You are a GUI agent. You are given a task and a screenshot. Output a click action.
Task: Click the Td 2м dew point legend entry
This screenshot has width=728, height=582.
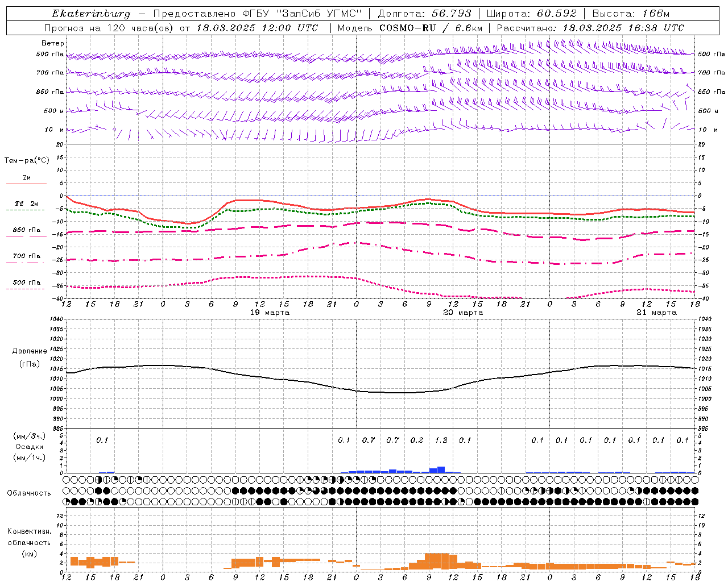(x=26, y=203)
